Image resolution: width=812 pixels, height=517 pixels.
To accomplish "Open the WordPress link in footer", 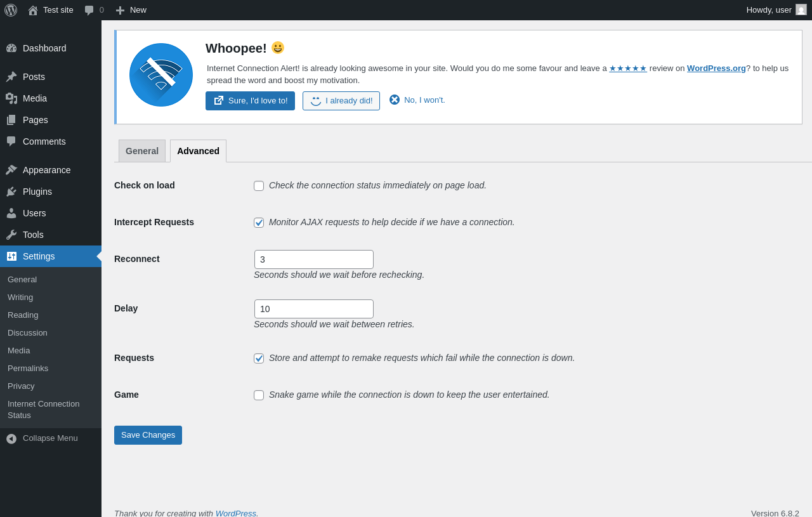I will pyautogui.click(x=236, y=513).
